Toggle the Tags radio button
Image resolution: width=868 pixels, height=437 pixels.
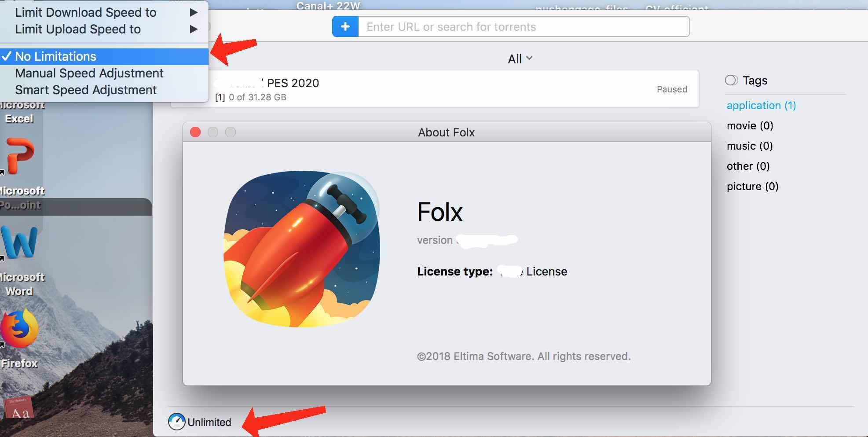(731, 81)
